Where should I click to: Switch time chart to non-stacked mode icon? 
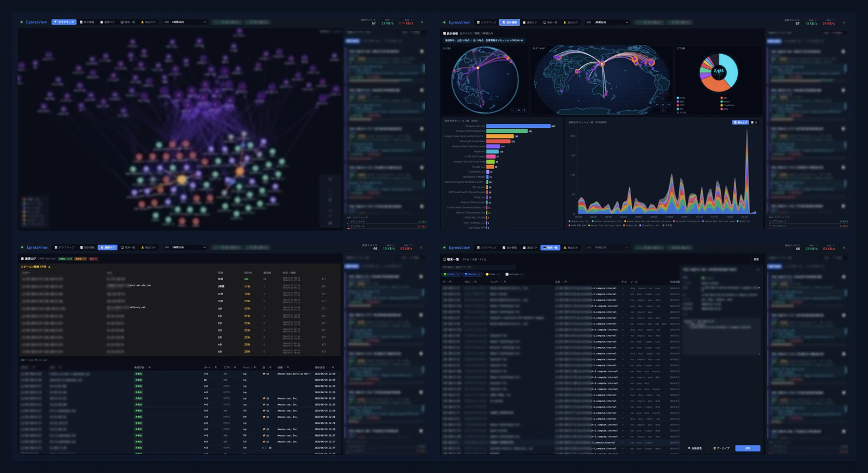click(x=754, y=122)
